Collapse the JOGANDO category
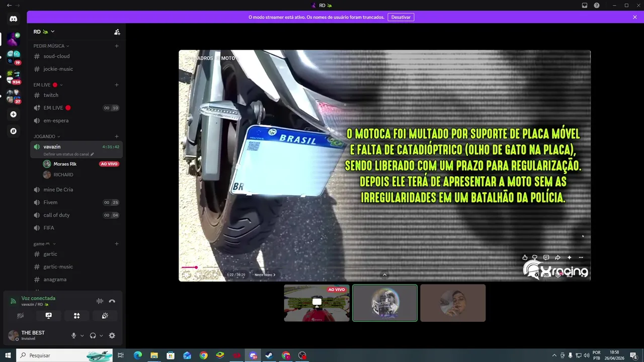Screen dimensions: 644x362 tap(46, 136)
